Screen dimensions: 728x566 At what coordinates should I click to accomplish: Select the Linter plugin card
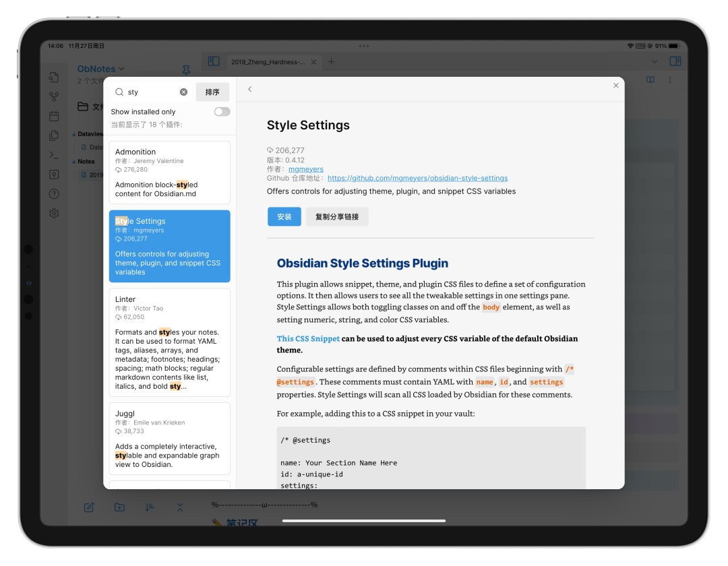point(169,342)
